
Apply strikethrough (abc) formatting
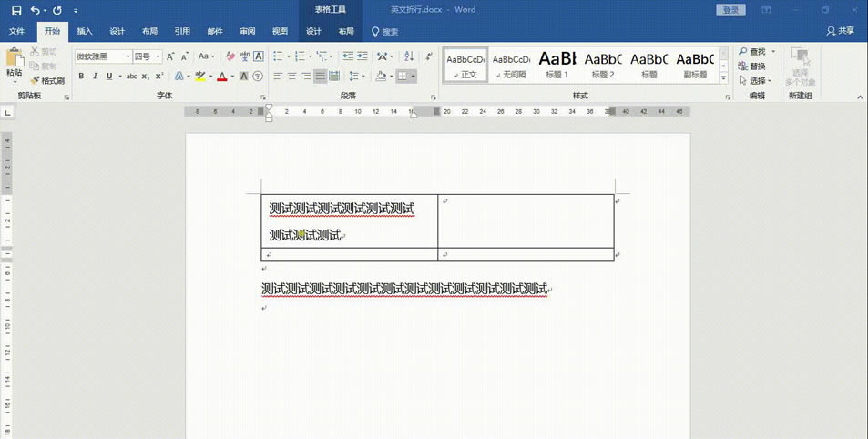(x=131, y=76)
